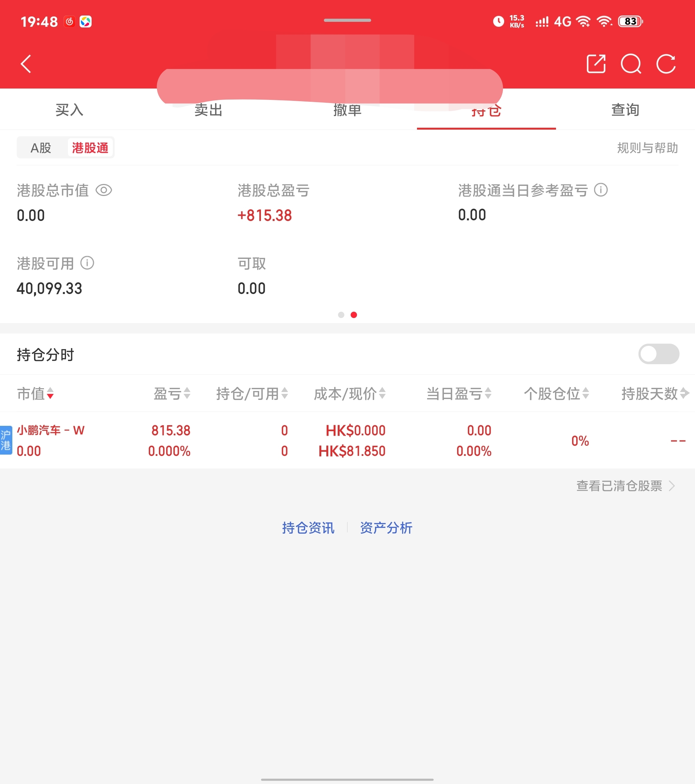Tap the refresh icon
The width and height of the screenshot is (695, 784).
point(666,64)
